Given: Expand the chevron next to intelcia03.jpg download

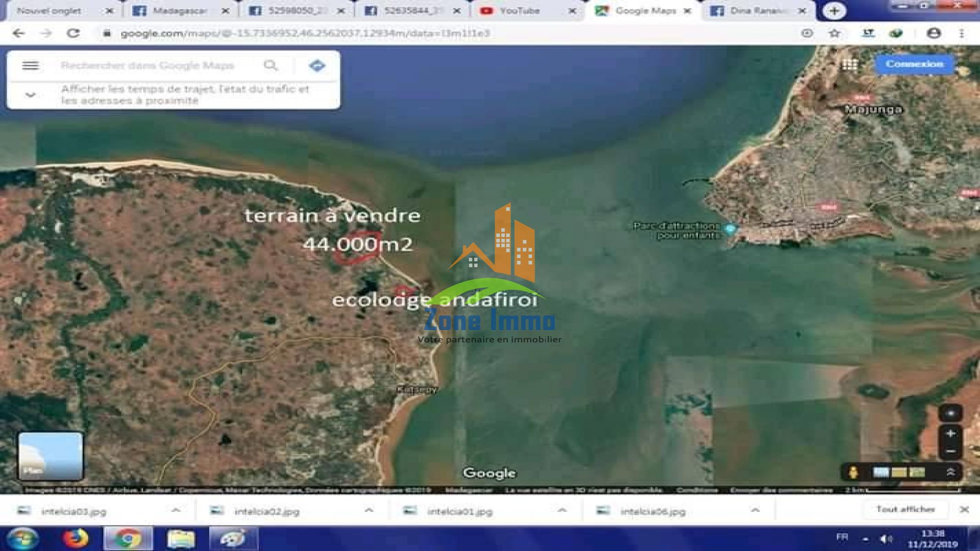Looking at the screenshot, I should point(175,511).
